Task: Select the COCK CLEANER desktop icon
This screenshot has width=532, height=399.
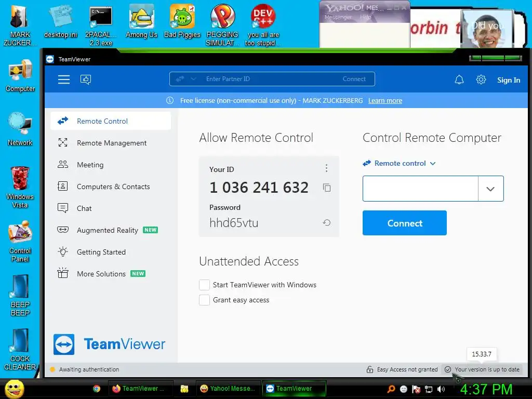Action: (20, 350)
